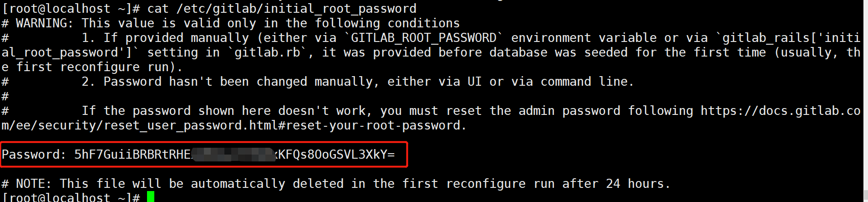This screenshot has height=202, width=868.
Task: Click the gitlab.rb file name
Action: pos(268,52)
